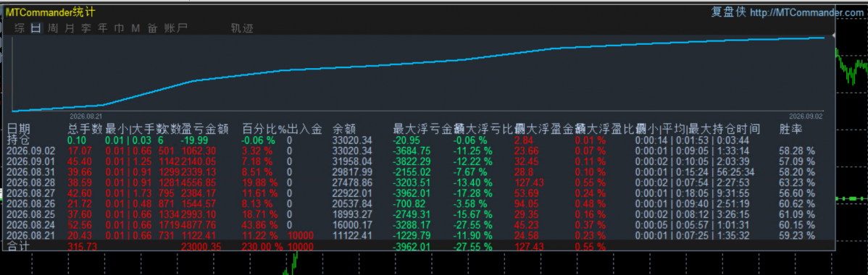Select the 2026.08.26 row date
Viewport: 868px width, 275px height.
[x=32, y=204]
